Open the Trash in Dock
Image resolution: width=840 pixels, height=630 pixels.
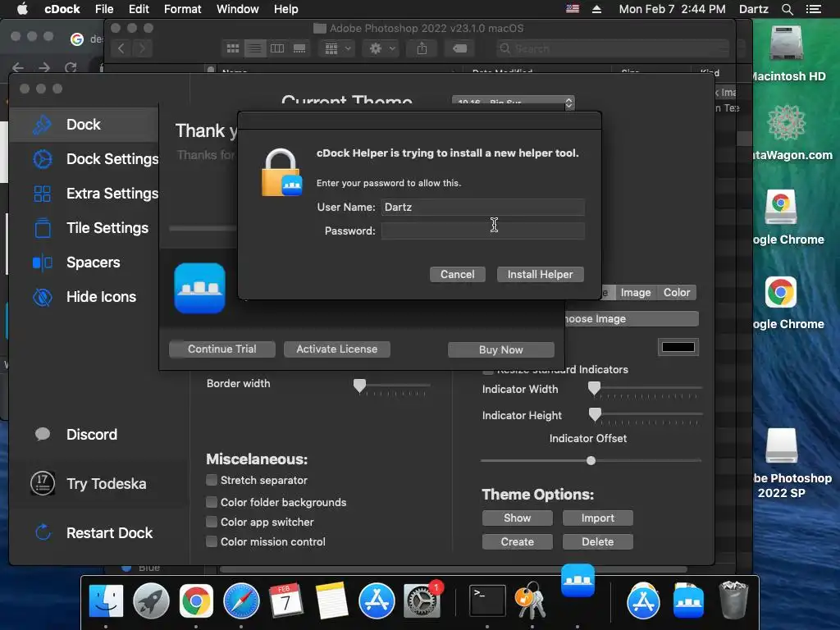pos(733,600)
